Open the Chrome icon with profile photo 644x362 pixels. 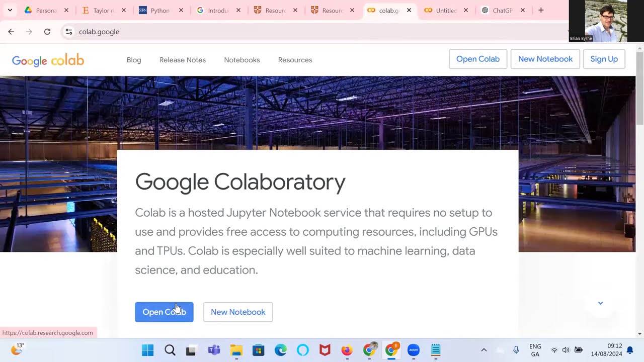pos(370,350)
